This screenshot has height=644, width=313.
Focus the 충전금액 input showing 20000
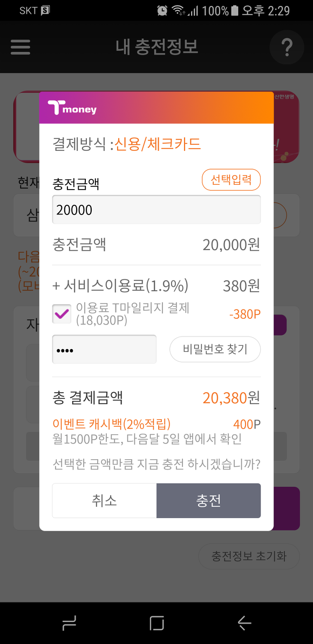156,210
